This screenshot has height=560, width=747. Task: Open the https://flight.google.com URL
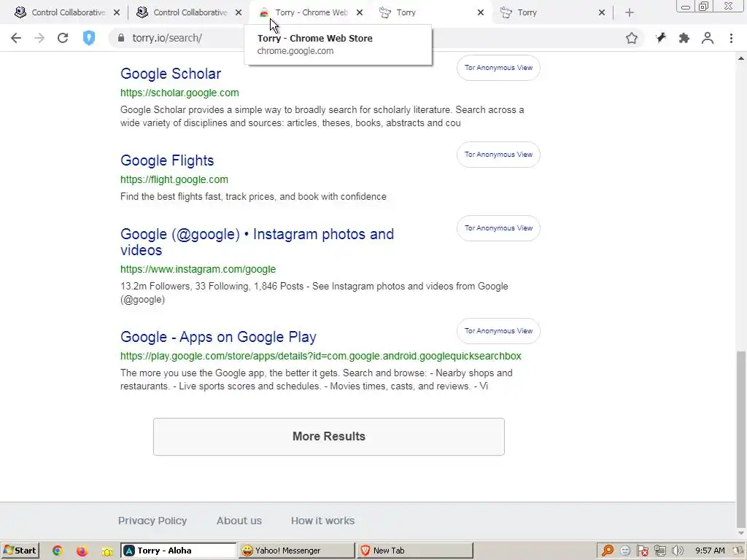[174, 179]
